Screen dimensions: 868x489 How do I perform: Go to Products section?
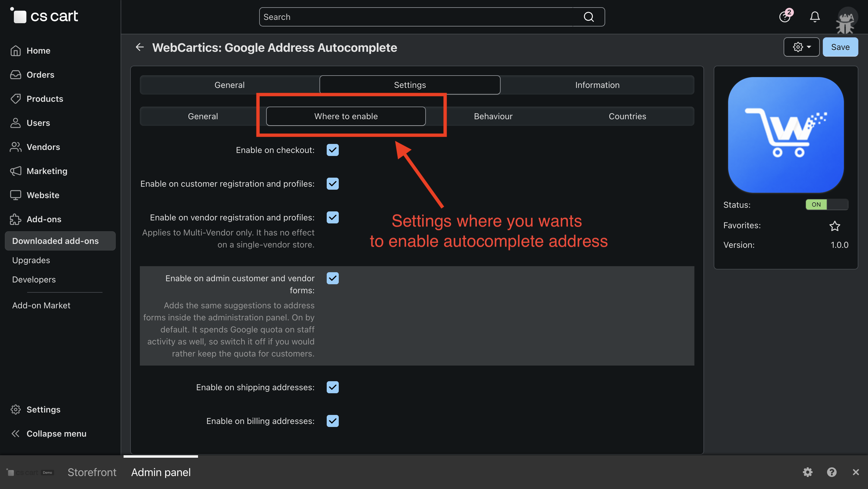(45, 98)
